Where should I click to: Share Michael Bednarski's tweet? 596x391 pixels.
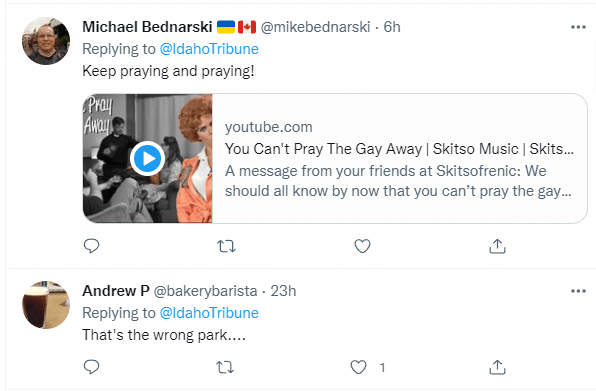tap(497, 246)
